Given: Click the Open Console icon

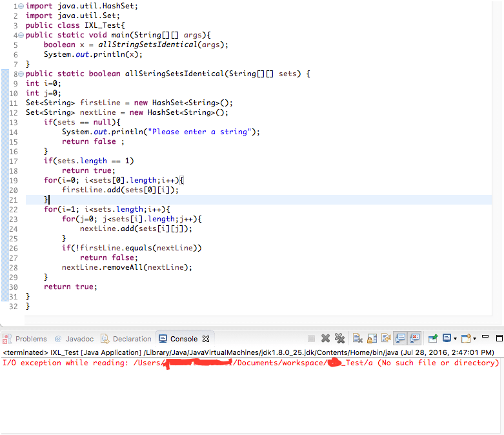Looking at the screenshot, I should [466, 339].
